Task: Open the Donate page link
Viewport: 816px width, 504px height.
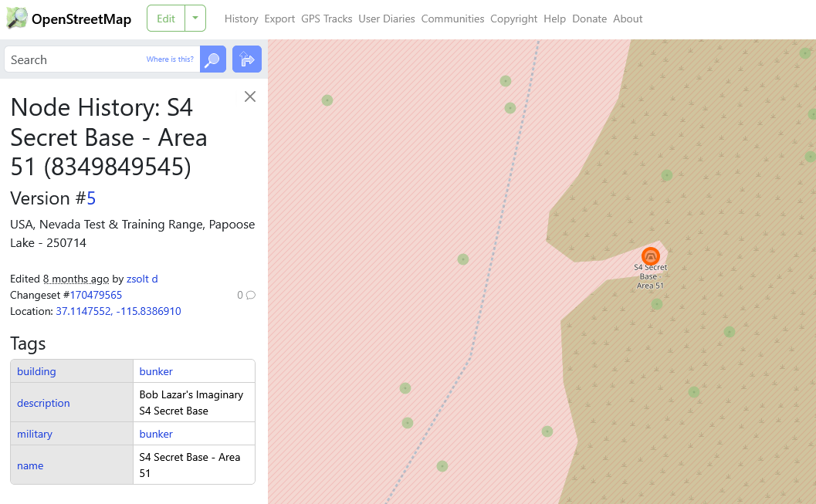Action: pos(589,19)
